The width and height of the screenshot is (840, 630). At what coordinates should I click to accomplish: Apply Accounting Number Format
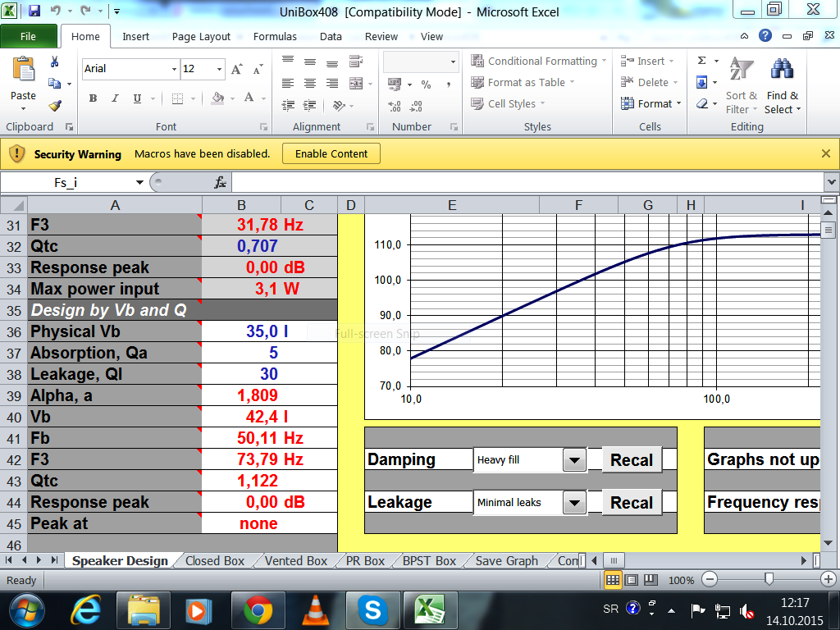pos(395,84)
